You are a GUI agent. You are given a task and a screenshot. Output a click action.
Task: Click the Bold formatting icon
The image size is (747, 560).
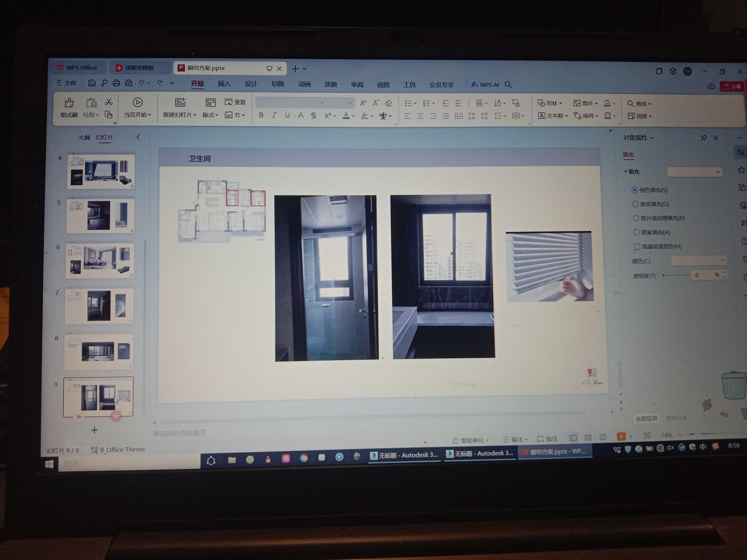(x=261, y=115)
